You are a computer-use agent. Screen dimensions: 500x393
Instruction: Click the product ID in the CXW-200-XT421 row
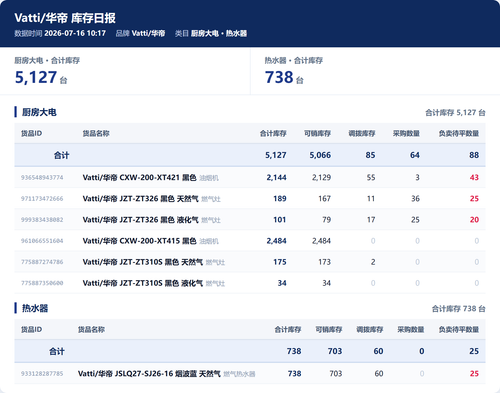click(x=42, y=177)
